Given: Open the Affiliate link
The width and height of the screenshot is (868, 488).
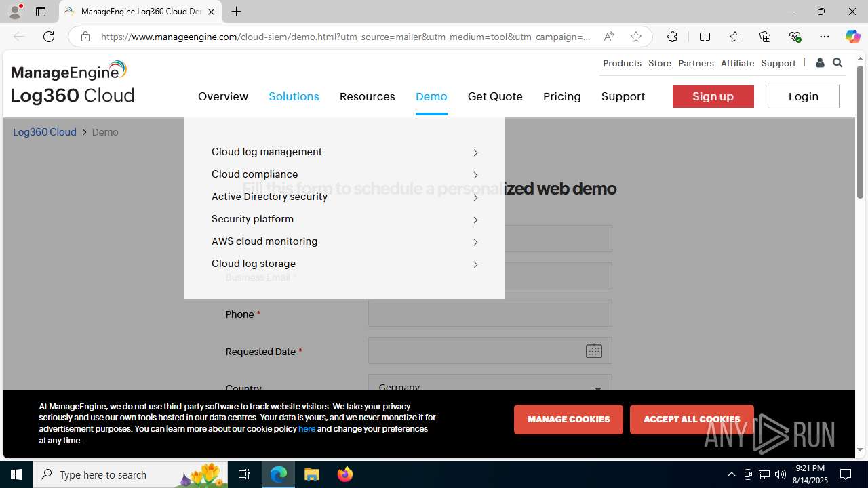Looking at the screenshot, I should 737,63.
